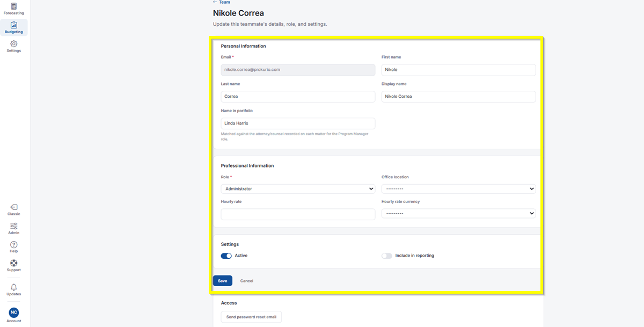Open the Forecasting calculator icon
This screenshot has width=644, height=327.
point(13,6)
